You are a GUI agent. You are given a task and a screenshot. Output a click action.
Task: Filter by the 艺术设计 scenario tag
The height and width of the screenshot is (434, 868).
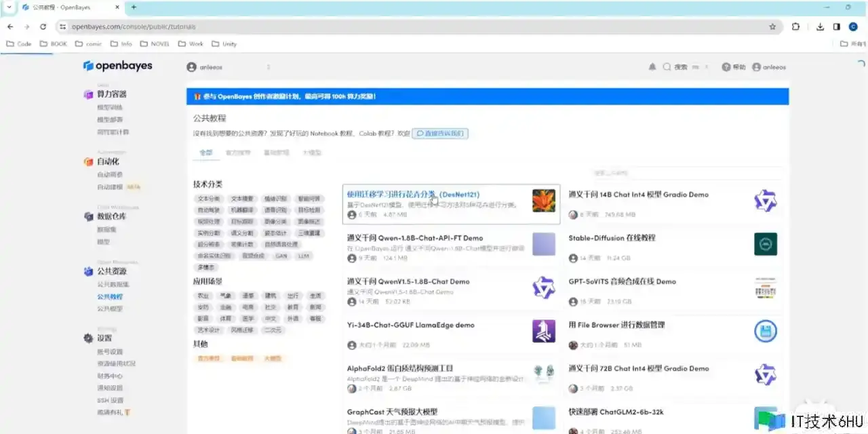pyautogui.click(x=208, y=330)
